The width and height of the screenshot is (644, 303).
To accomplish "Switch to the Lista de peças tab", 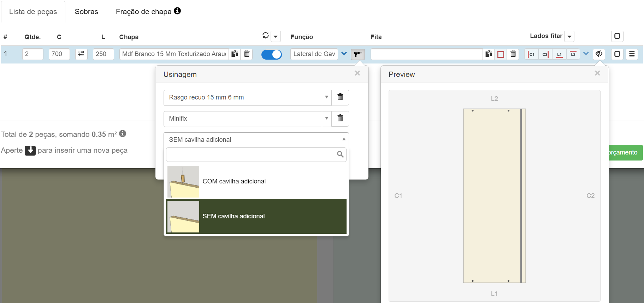I will 33,12.
